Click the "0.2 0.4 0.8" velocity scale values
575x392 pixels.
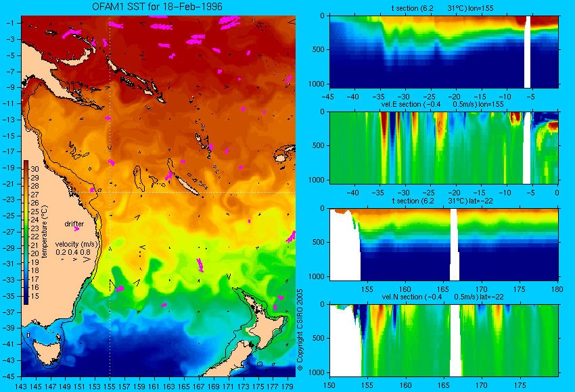coord(73,252)
